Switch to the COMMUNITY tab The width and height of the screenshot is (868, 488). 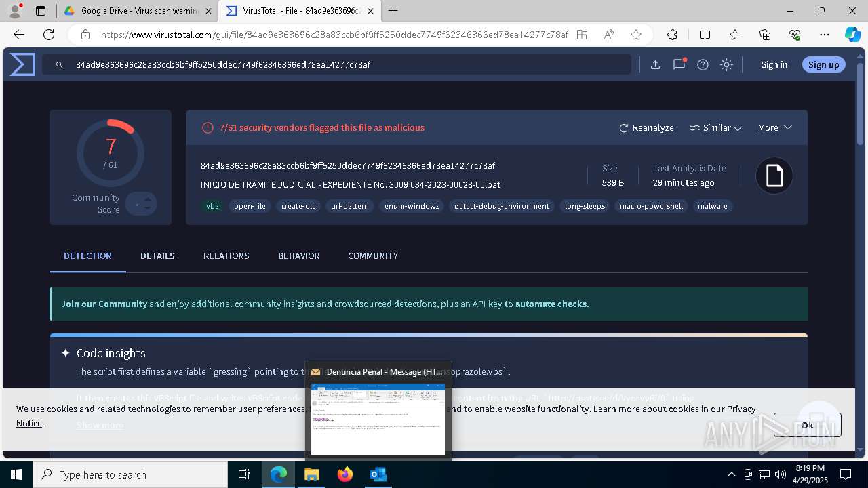[x=373, y=256]
